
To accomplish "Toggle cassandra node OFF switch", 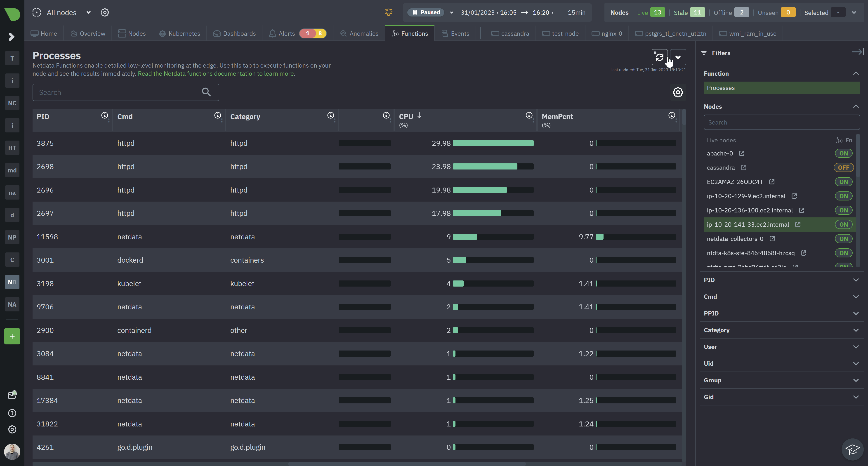I will [x=843, y=167].
